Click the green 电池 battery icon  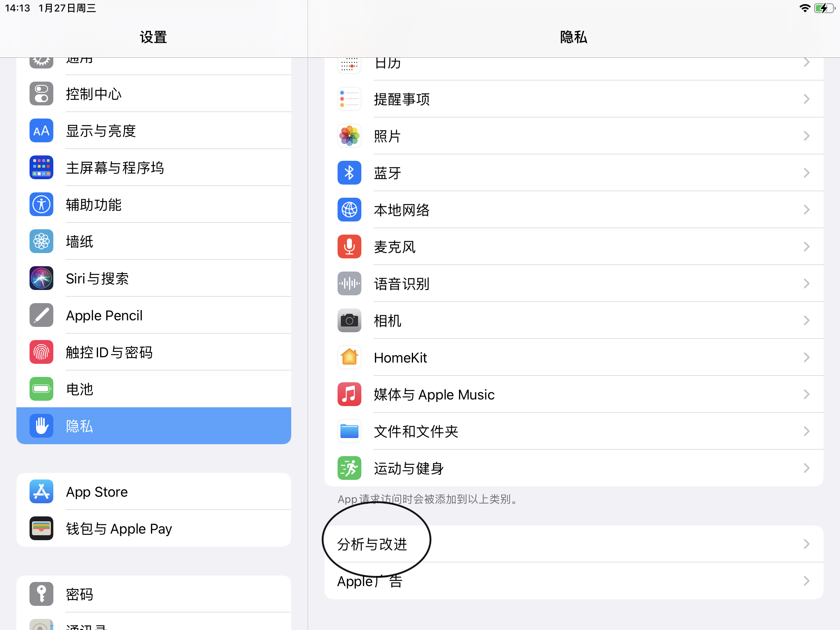tap(41, 389)
